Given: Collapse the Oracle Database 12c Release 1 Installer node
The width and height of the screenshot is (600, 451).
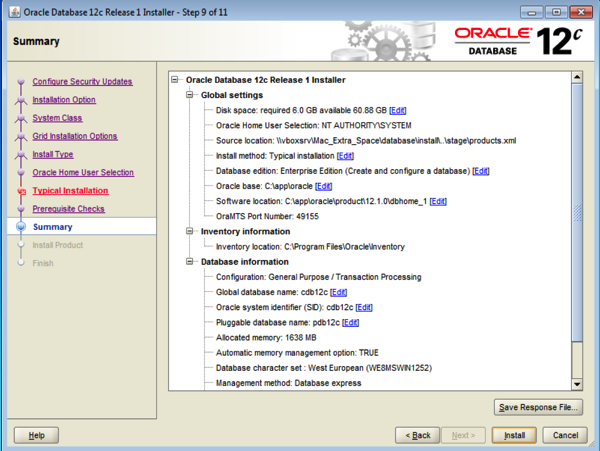Looking at the screenshot, I should [x=176, y=79].
